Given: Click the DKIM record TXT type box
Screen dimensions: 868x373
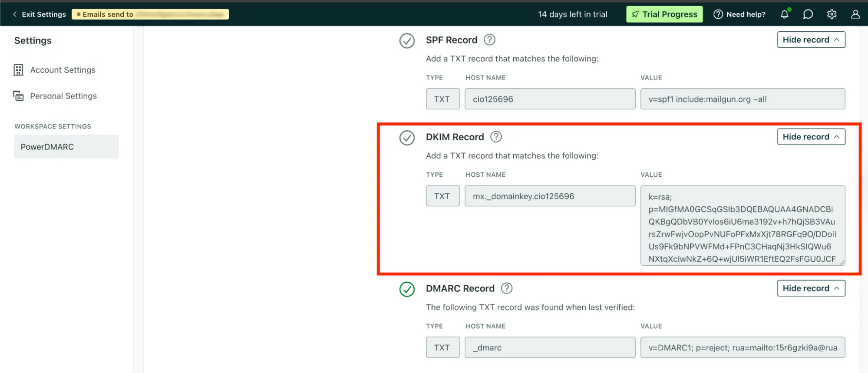Looking at the screenshot, I should coord(442,196).
